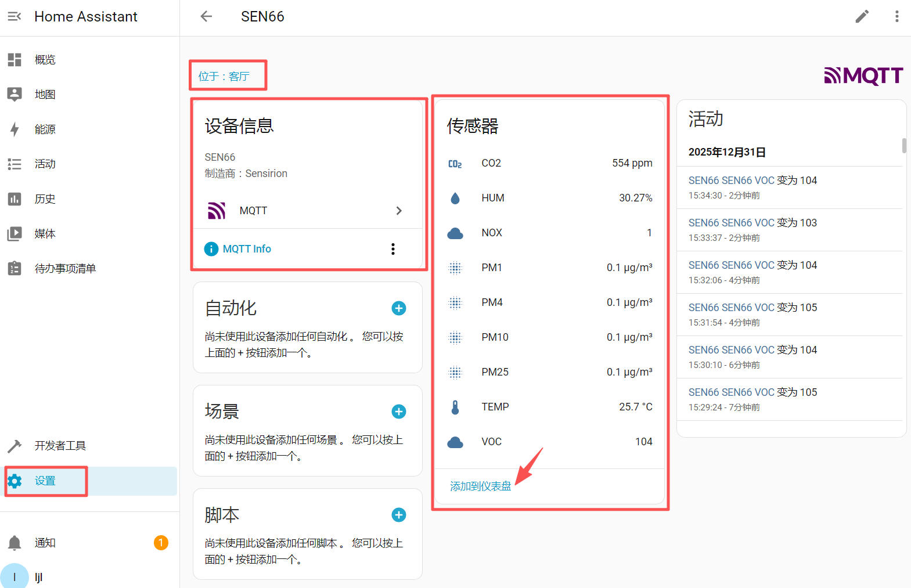Open the ljl user profile avatar
The image size is (911, 588).
pyautogui.click(x=15, y=577)
